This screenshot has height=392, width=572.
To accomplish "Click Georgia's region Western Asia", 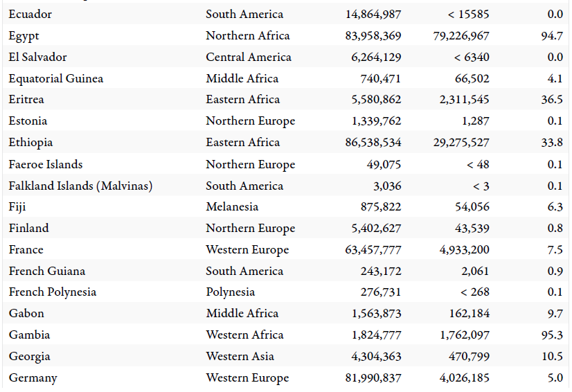I will pyautogui.click(x=240, y=356).
